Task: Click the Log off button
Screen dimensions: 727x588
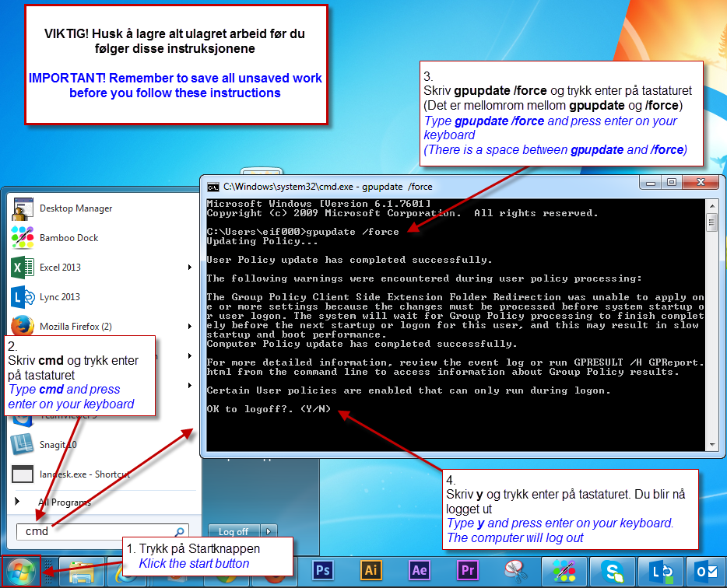Action: pyautogui.click(x=234, y=531)
